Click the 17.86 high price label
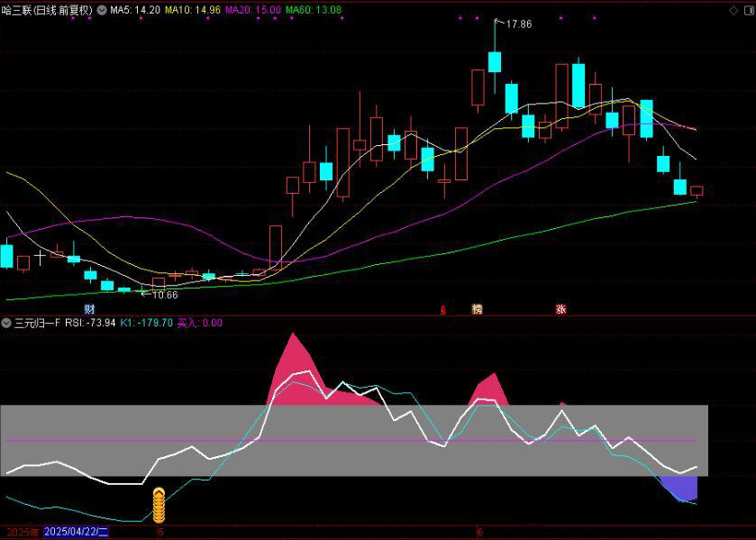The height and width of the screenshot is (540, 756). tap(518, 24)
